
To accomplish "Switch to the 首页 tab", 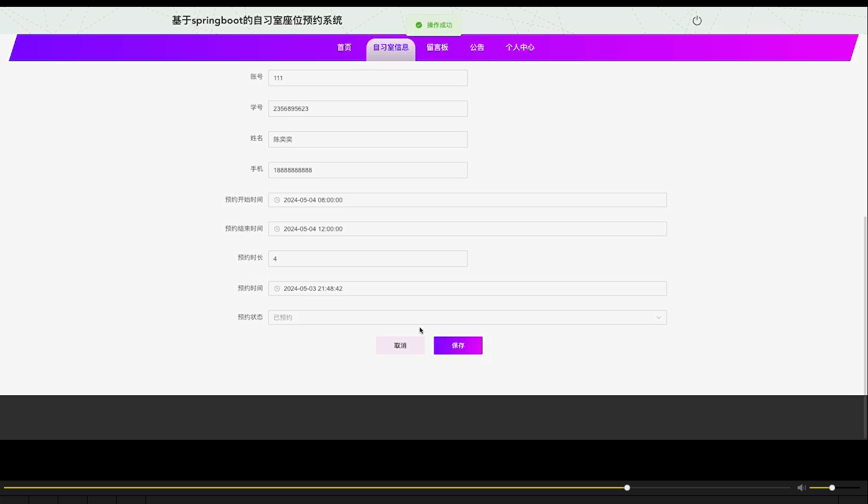I will 344,48.
